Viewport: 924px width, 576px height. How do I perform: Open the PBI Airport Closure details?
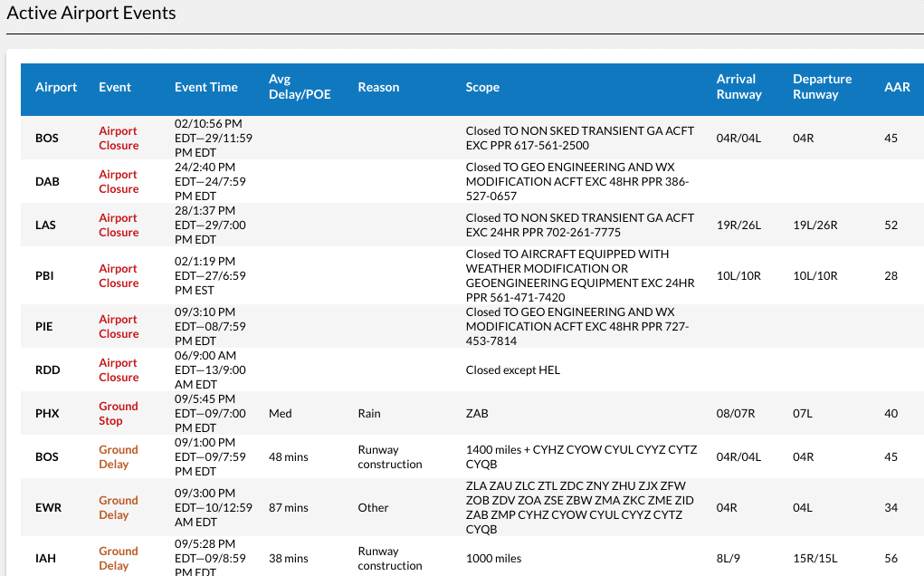coord(118,275)
